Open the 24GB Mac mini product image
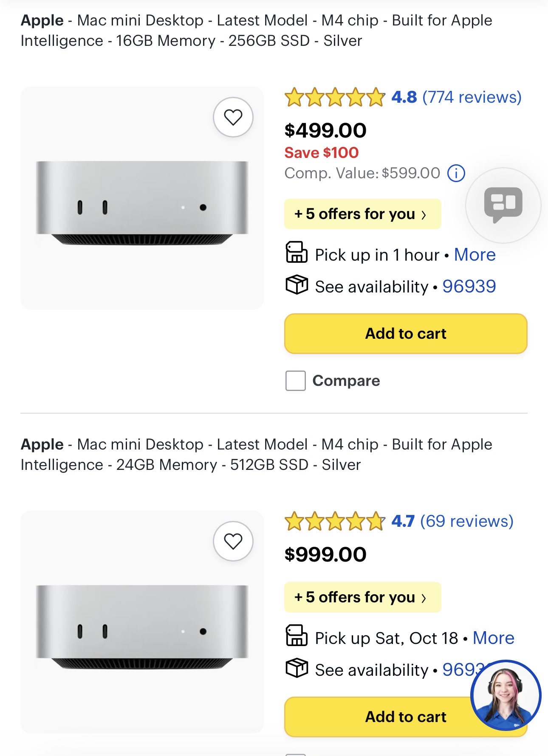The width and height of the screenshot is (548, 756). coord(142,622)
